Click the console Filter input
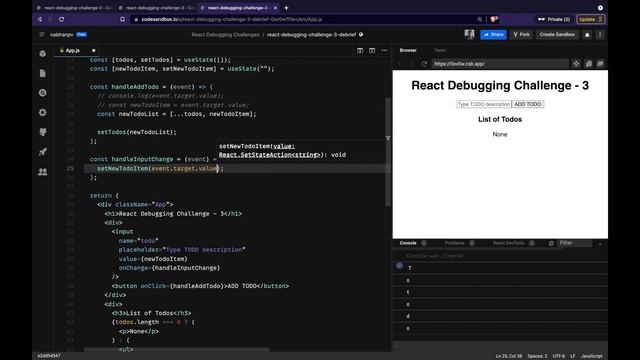The width and height of the screenshot is (640, 360). 575,243
